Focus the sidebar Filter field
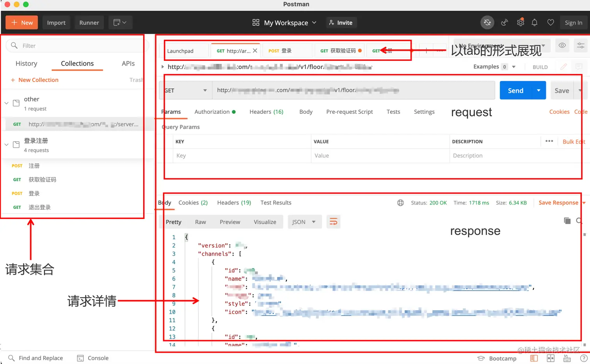Screen dimensions: 590x364 point(77,46)
